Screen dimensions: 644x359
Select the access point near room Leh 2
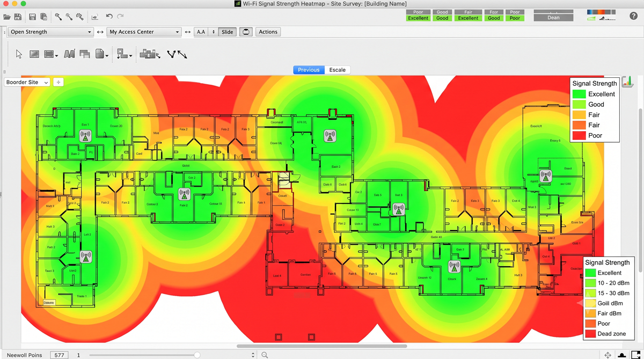(85, 257)
